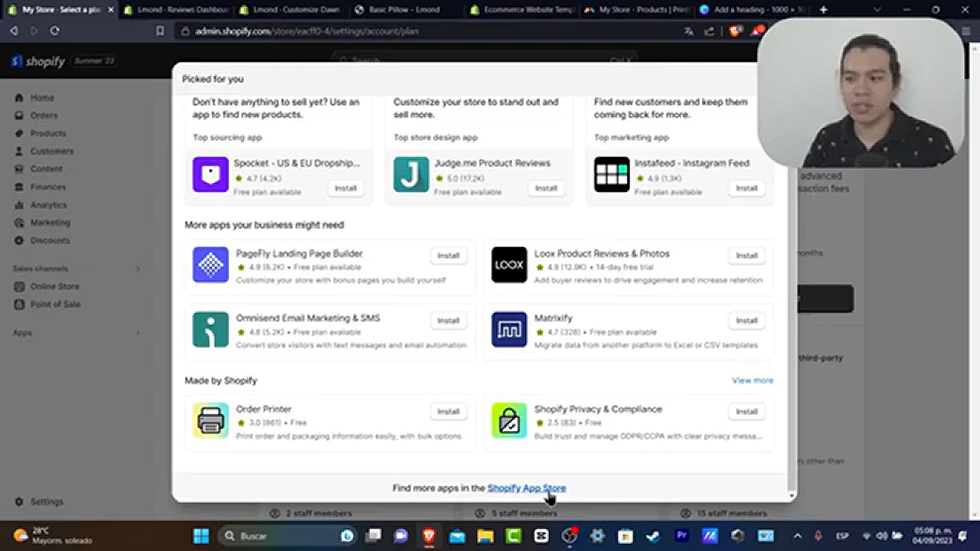Select the Matrixify app icon
980x551 pixels.
(509, 330)
